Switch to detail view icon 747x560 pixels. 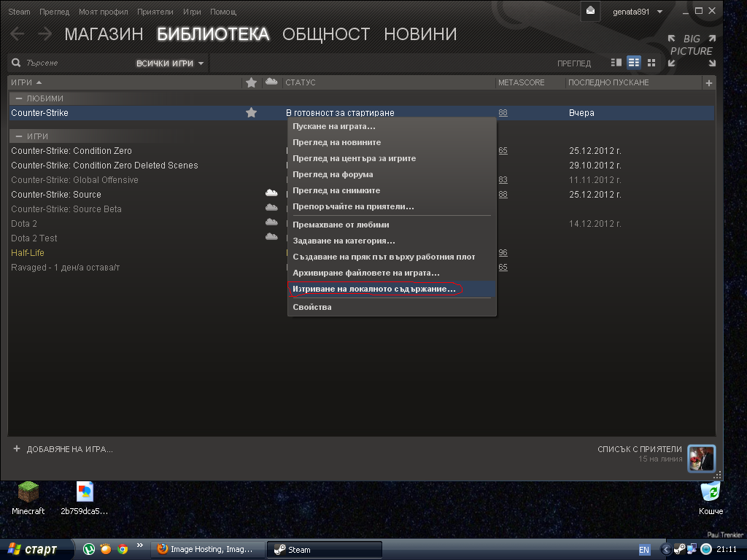(x=616, y=63)
